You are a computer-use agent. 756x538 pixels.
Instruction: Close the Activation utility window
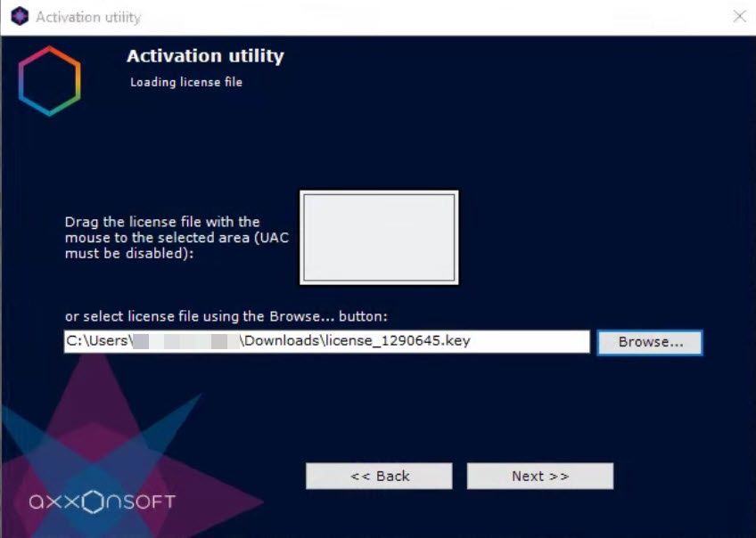point(739,17)
